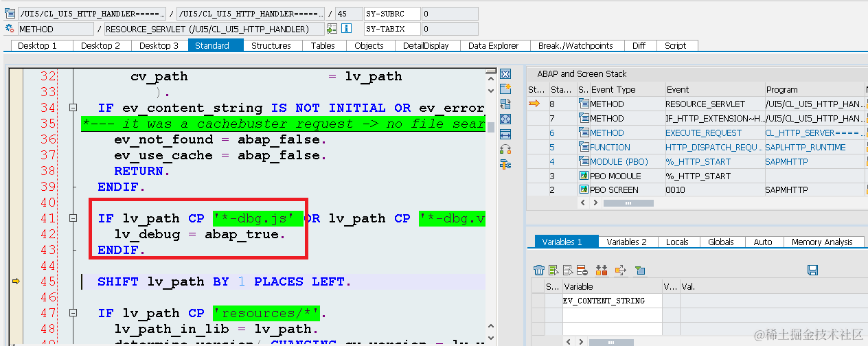This screenshot has height=346, width=868.
Task: Switch to the Globals tab
Action: click(x=721, y=242)
